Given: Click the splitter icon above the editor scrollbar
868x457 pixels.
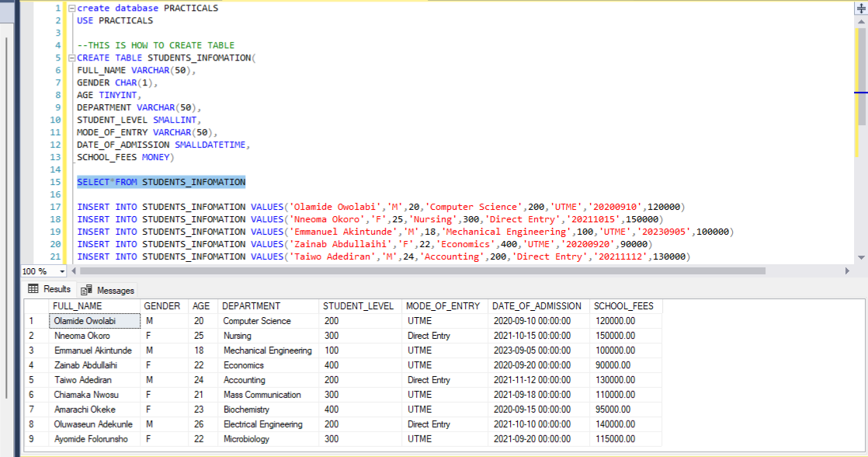Looking at the screenshot, I should coord(859,6).
